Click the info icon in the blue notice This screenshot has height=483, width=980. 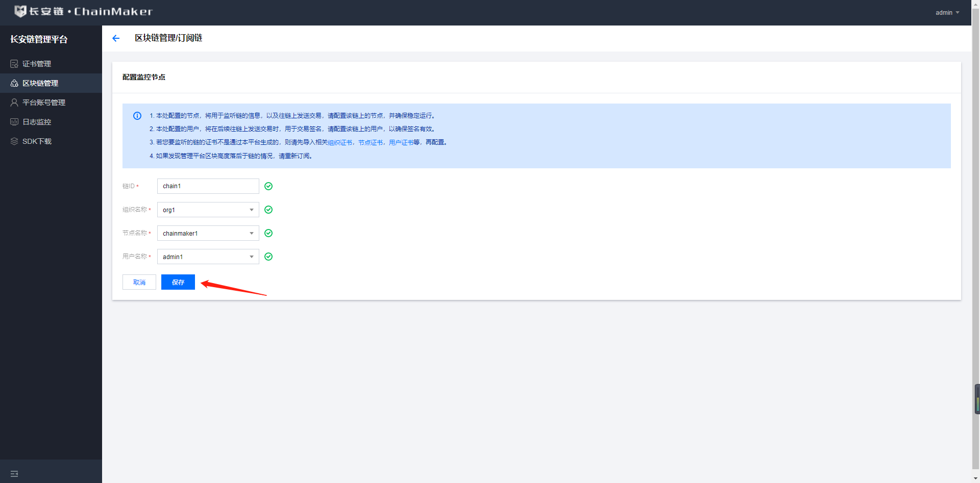(137, 116)
